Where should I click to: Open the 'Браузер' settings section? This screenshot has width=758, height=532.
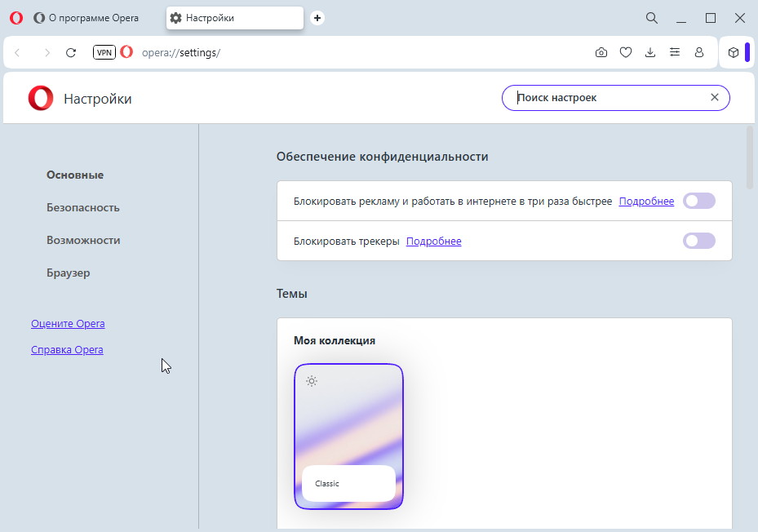69,273
